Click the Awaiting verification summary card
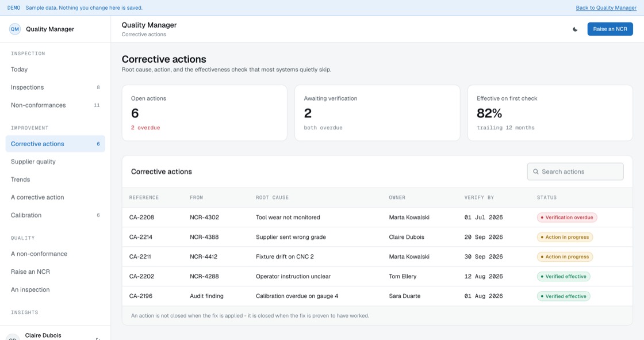Viewport: 644px width, 340px height. 377,113
